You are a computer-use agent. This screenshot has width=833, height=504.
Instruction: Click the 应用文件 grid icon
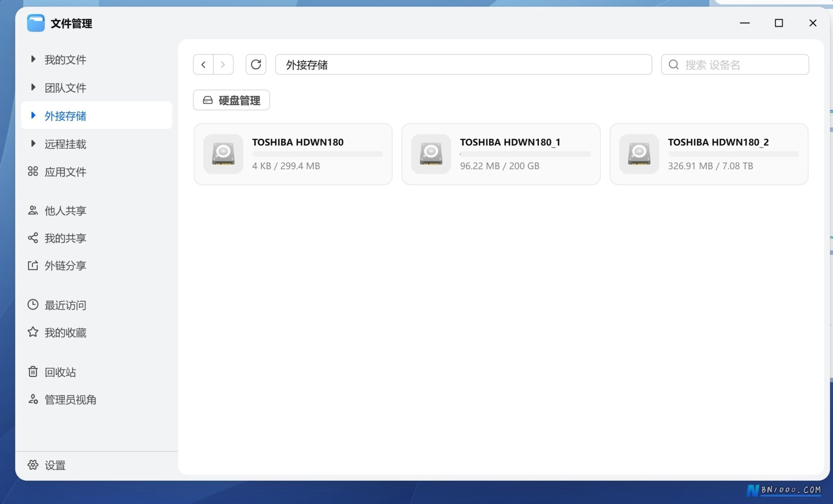33,172
